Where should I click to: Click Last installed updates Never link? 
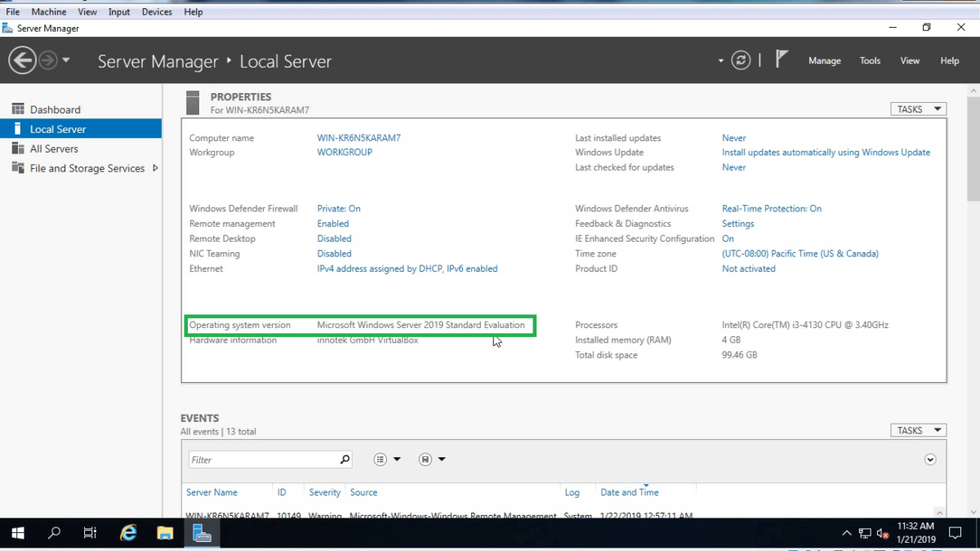[x=733, y=138]
